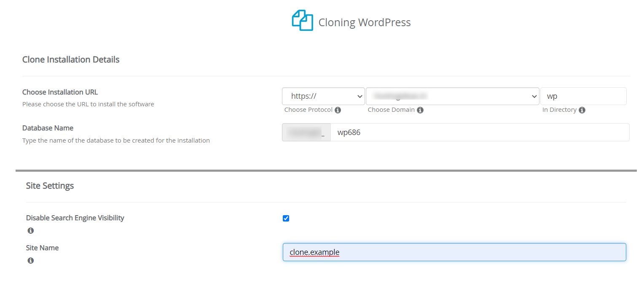Viewport: 644px width, 281px height.
Task: Click the Disable Search Engine Visibility label
Action: tap(75, 218)
